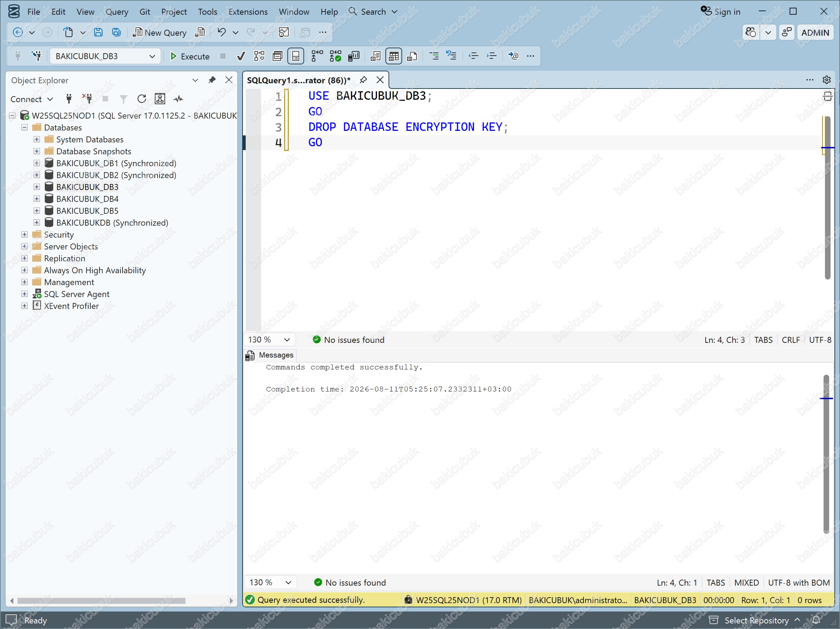Open the editor zoom 130 % dropdown
Image resolution: width=840 pixels, height=629 pixels.
click(269, 340)
